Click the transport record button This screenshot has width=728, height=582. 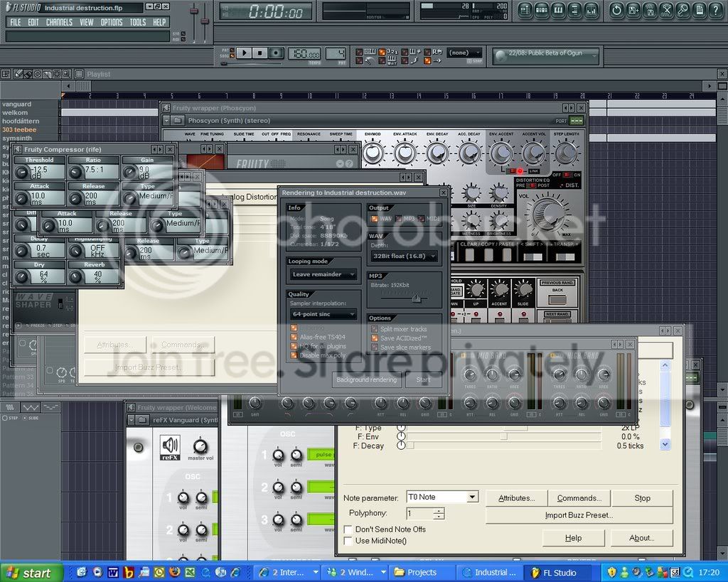(x=277, y=53)
